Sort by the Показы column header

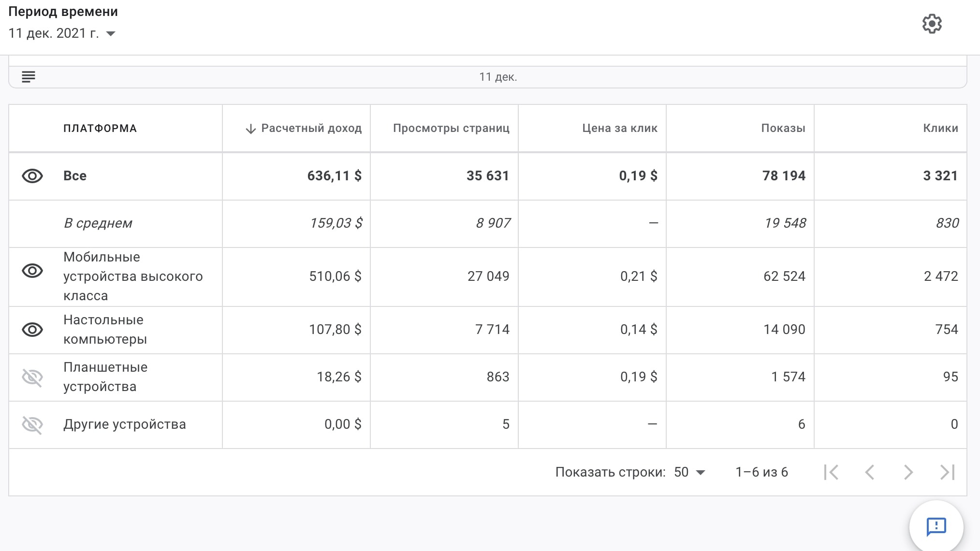tap(783, 128)
